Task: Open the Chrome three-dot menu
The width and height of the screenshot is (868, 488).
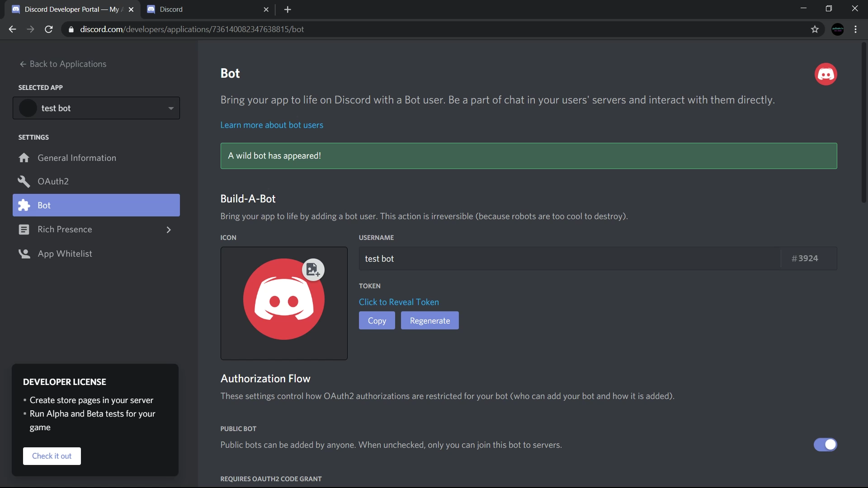Action: [855, 29]
